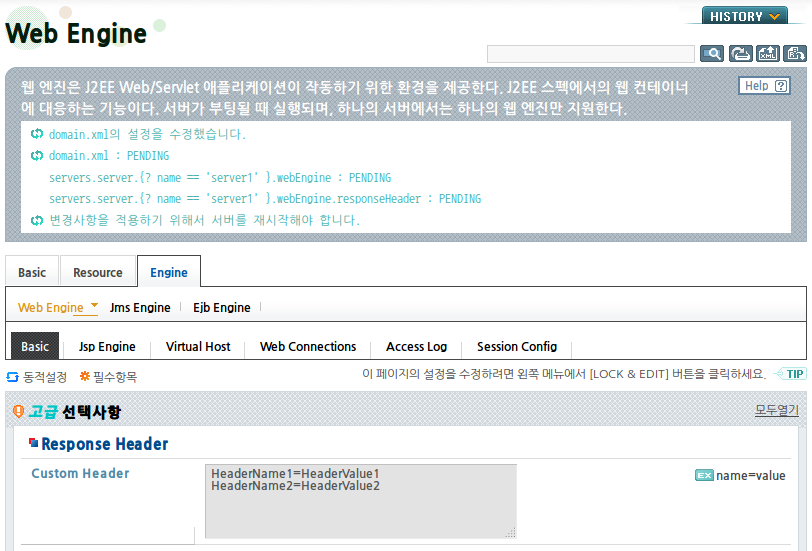Select the dark Basic sub-tab
This screenshot has width=812, height=551.
(x=35, y=346)
